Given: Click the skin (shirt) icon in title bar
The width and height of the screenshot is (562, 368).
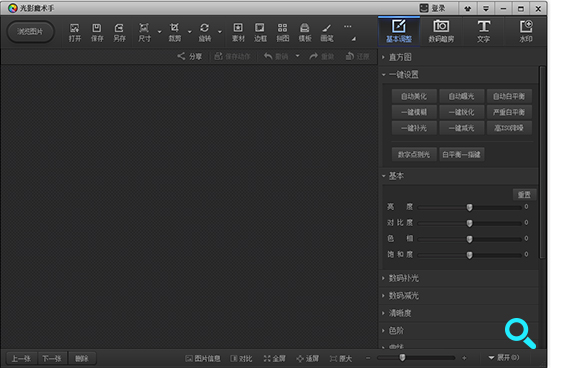Looking at the screenshot, I should 468,9.
